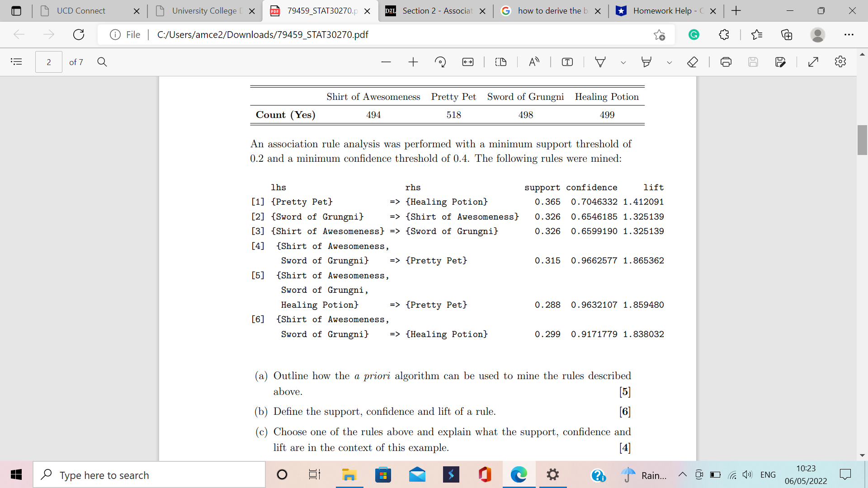Select the Highlight tool
Screen dimensions: 868x488
(x=646, y=62)
